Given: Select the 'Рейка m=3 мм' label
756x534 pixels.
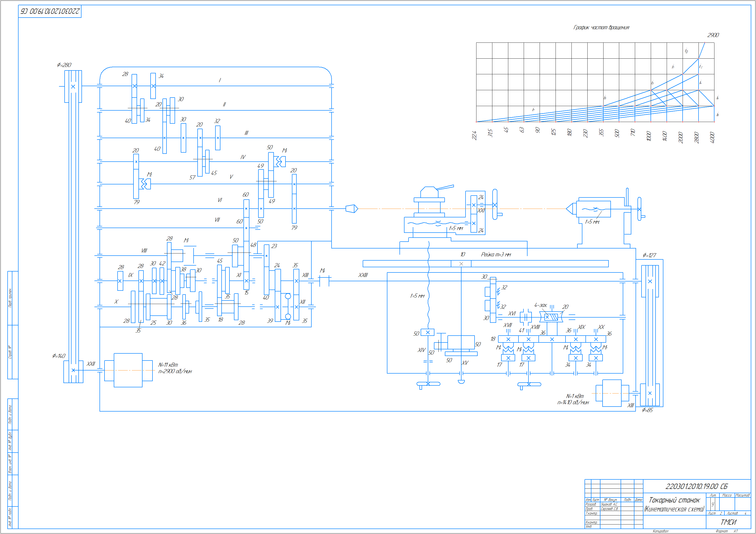Looking at the screenshot, I should click(x=496, y=254).
